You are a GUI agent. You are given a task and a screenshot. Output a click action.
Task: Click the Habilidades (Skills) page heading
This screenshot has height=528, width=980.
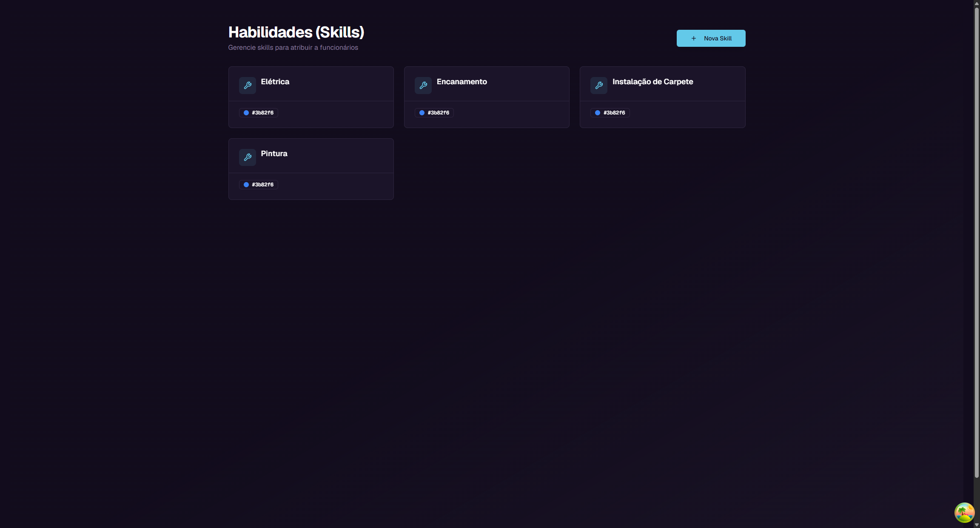click(296, 32)
